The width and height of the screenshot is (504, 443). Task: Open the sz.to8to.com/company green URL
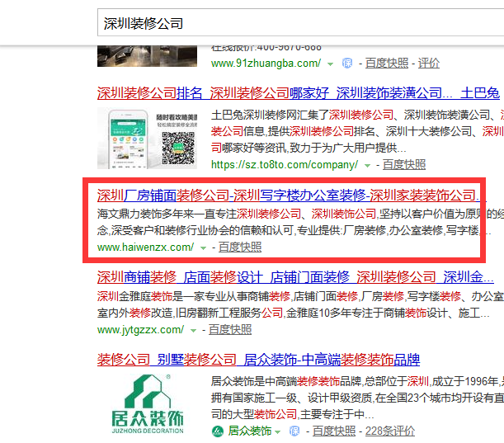point(285,165)
